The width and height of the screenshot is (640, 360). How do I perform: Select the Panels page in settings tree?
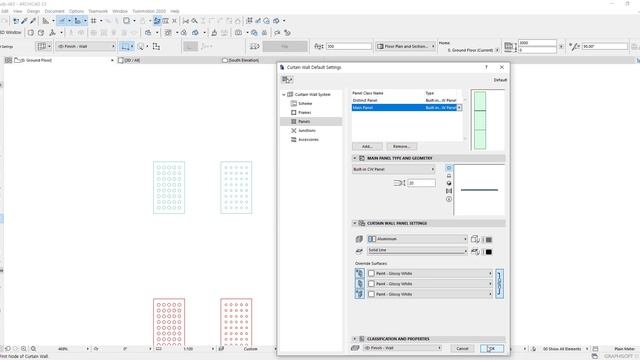(311, 121)
